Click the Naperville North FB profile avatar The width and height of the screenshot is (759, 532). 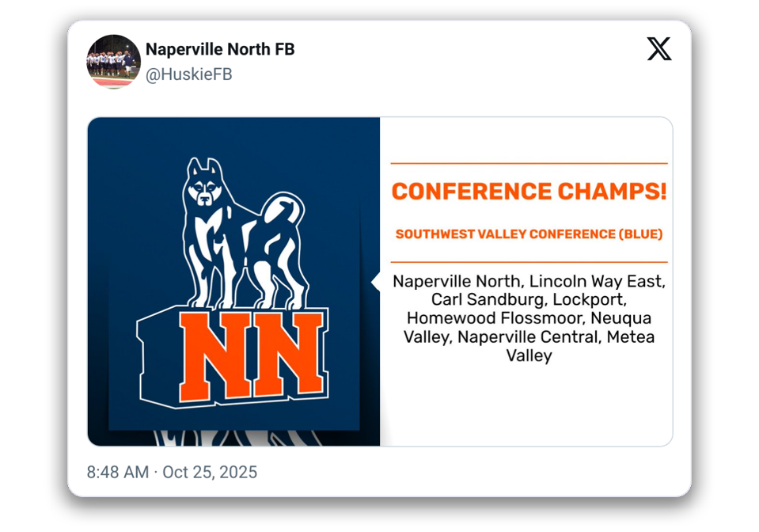click(113, 61)
